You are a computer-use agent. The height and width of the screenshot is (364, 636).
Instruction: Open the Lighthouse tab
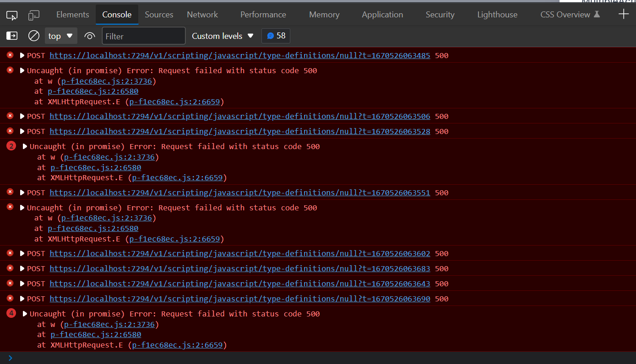tap(497, 15)
